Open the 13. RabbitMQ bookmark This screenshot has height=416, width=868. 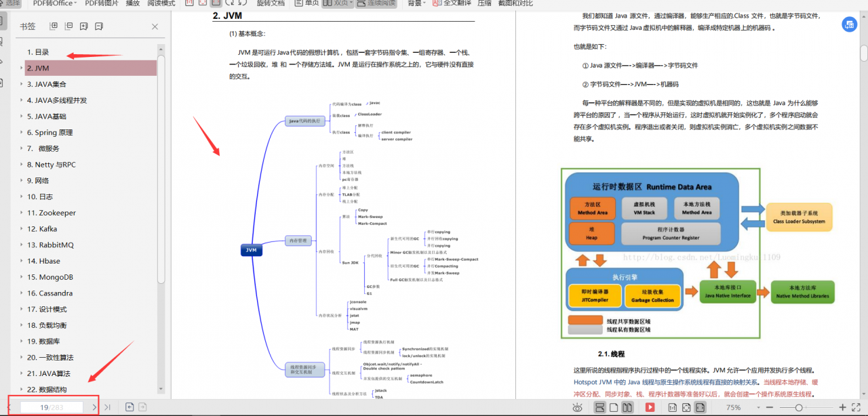[x=50, y=245]
